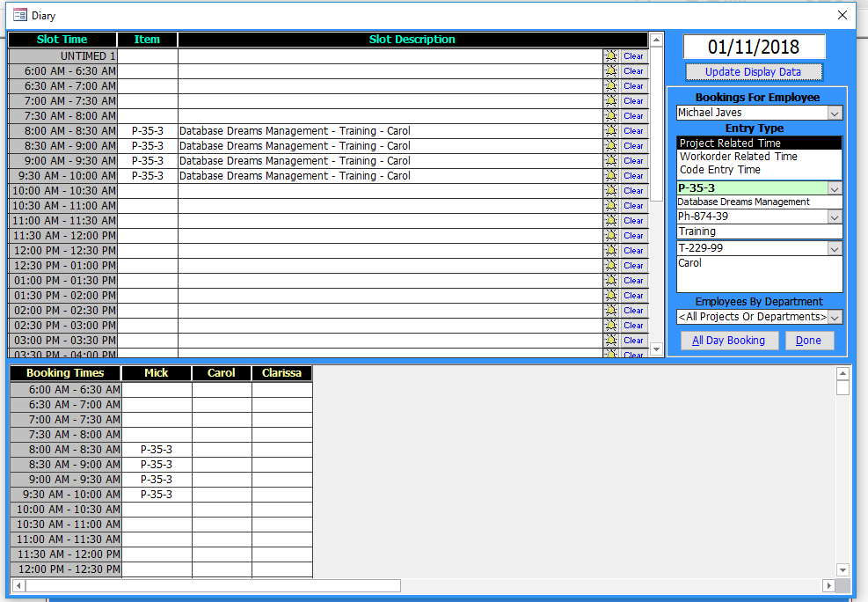This screenshot has width=868, height=602.
Task: Select Workorder Related Time entry type
Action: 759,156
